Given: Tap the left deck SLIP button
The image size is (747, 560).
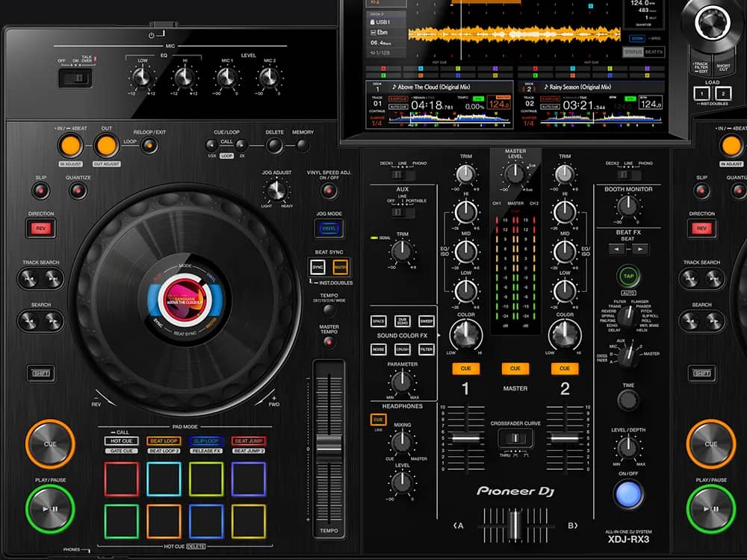Looking at the screenshot, I should click(x=40, y=190).
